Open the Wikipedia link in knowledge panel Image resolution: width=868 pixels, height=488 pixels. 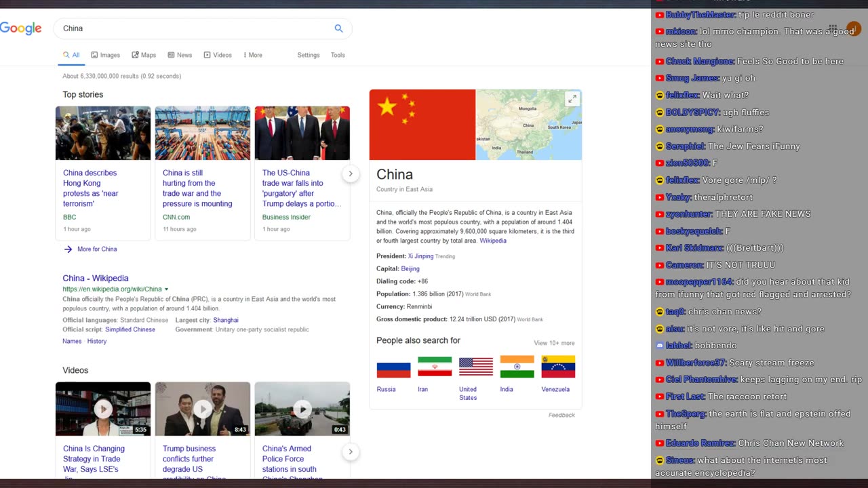(x=493, y=241)
